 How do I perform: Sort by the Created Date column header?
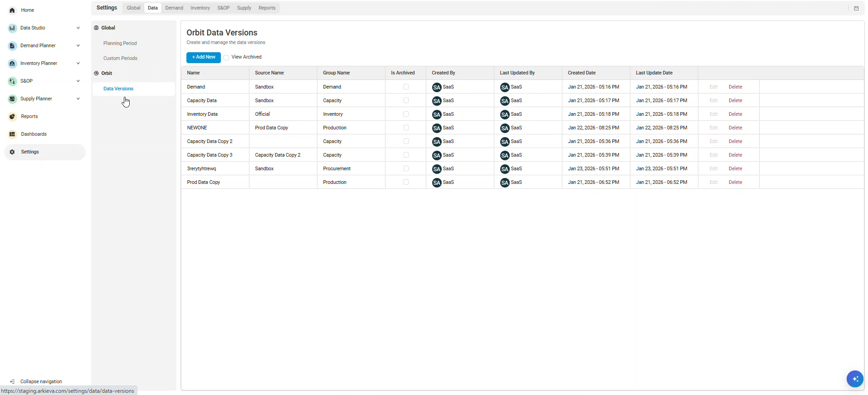tap(581, 73)
